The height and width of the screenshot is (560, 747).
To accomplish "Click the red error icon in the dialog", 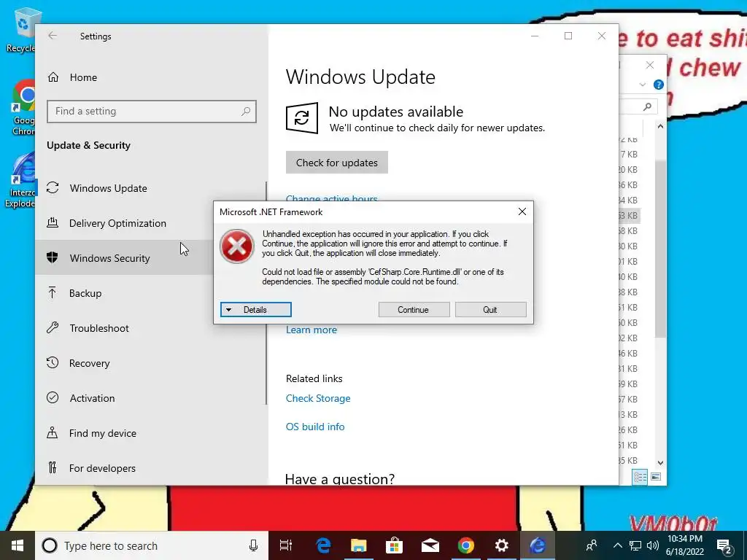I will pos(237,246).
